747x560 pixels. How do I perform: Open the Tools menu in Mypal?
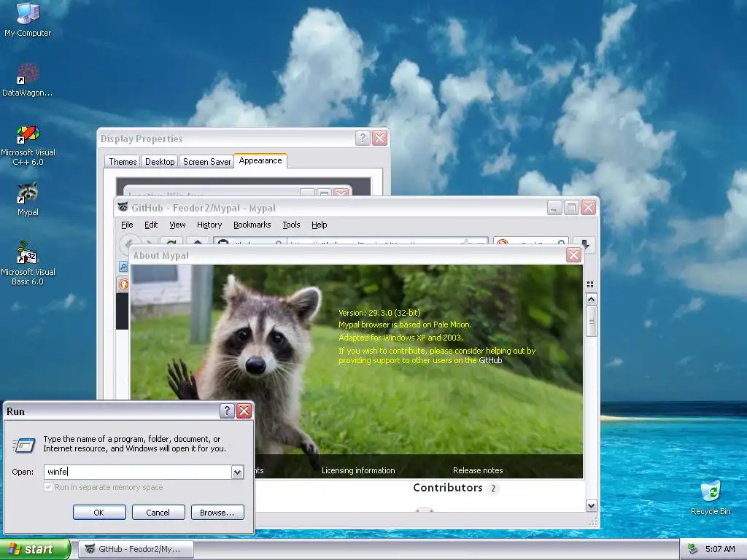(x=291, y=225)
